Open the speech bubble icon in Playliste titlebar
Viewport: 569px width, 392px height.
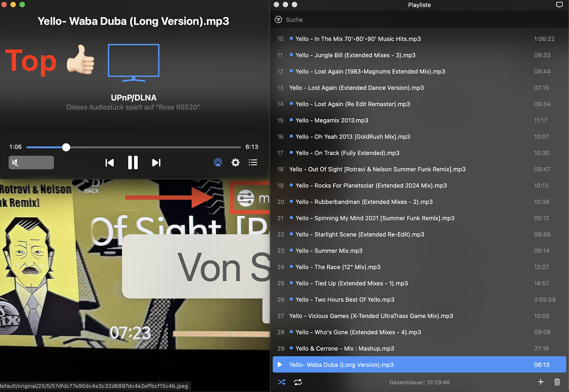pos(560,5)
